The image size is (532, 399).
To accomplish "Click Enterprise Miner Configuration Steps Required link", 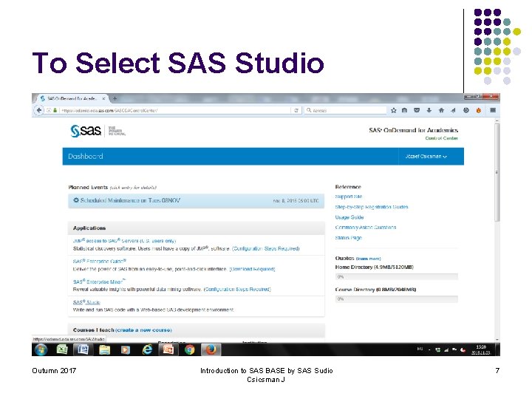I will coord(237,290).
